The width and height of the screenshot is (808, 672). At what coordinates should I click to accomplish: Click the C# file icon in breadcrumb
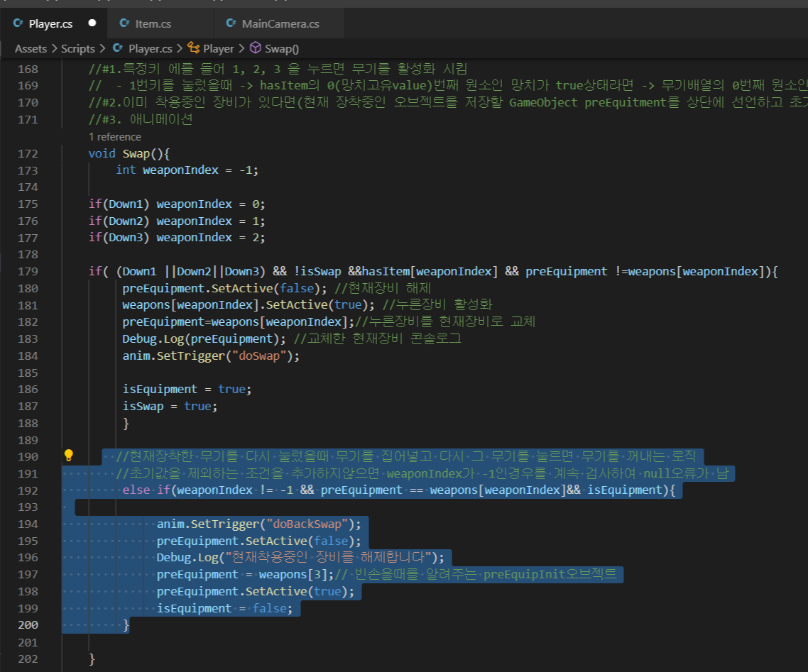118,48
